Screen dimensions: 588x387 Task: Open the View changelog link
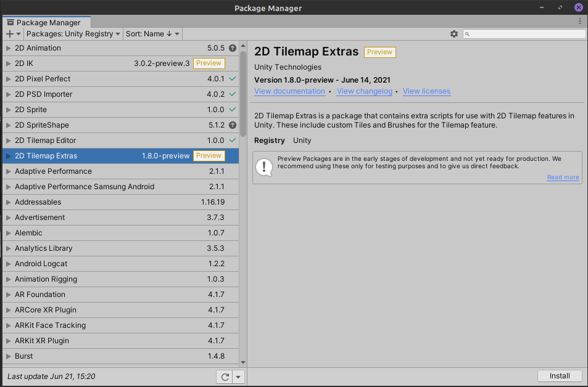pyautogui.click(x=365, y=91)
